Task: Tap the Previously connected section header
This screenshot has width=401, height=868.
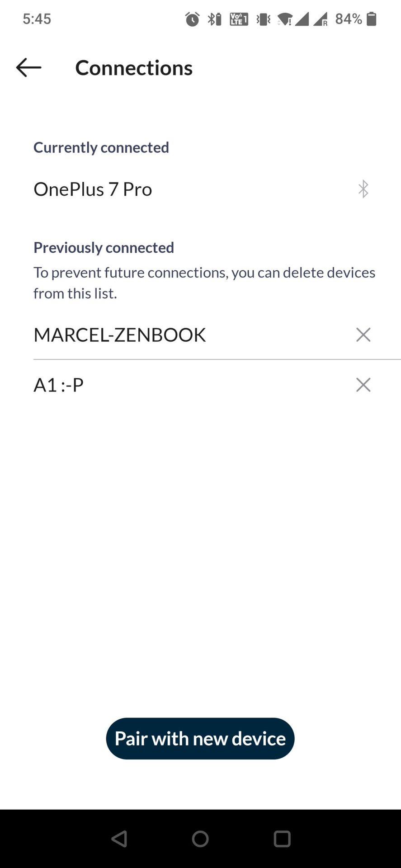Action: 104,247
